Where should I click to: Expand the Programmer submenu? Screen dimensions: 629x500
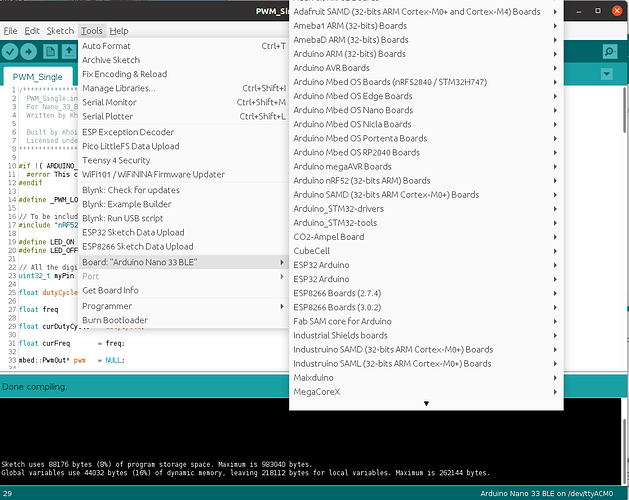(184, 306)
